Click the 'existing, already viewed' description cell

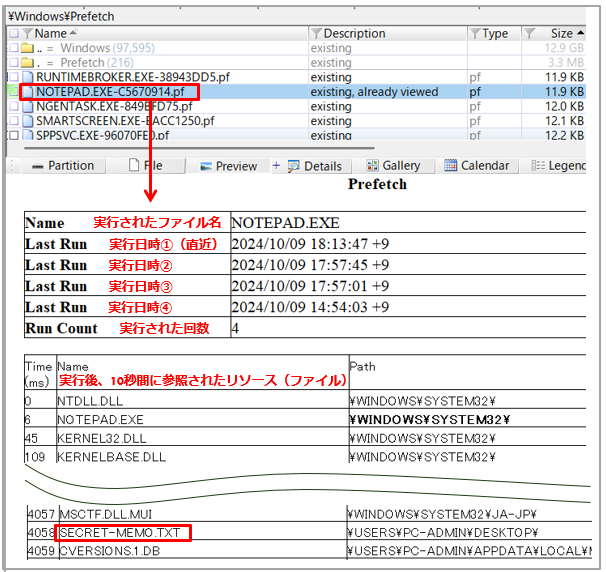(374, 92)
